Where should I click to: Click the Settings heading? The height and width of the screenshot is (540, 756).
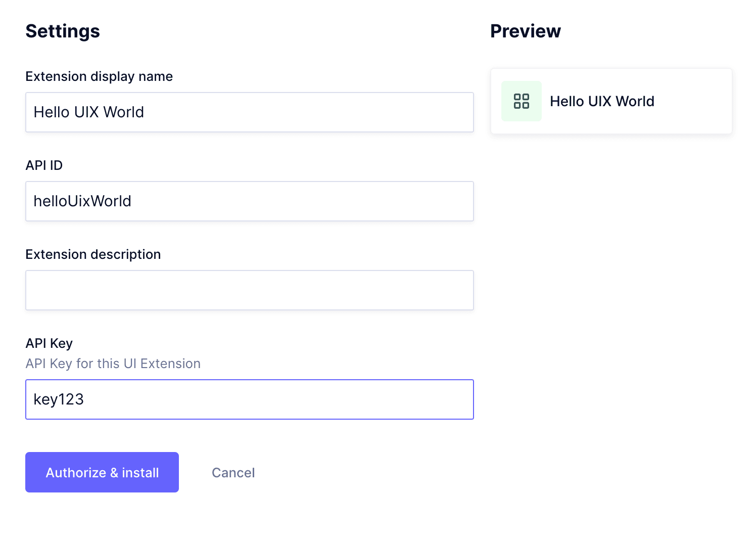63,31
